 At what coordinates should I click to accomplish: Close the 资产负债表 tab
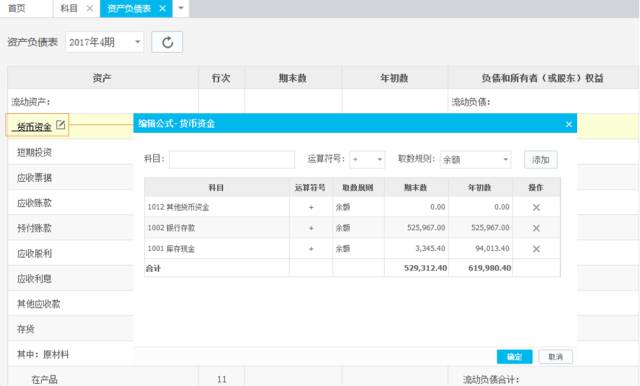(162, 8)
